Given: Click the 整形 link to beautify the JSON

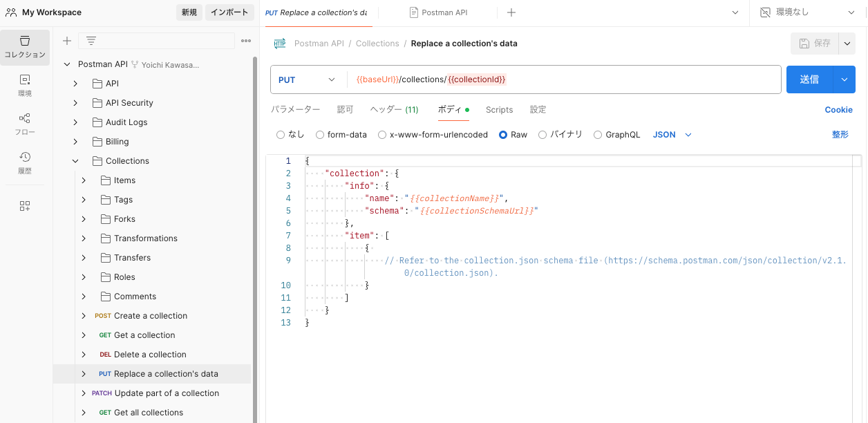Looking at the screenshot, I should pyautogui.click(x=840, y=135).
